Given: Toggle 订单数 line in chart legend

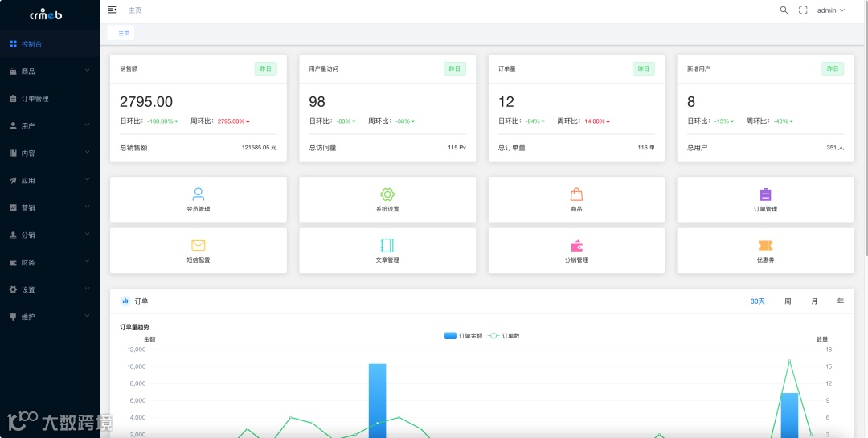Looking at the screenshot, I should tap(504, 336).
